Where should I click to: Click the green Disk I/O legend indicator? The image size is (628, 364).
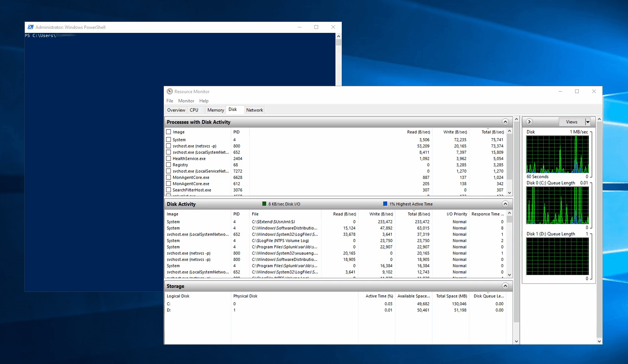point(264,204)
